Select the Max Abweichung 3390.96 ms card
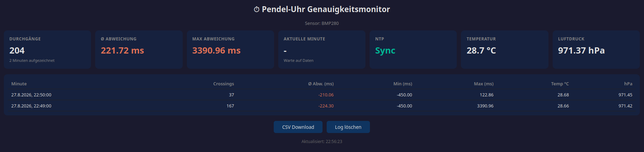The image size is (644, 152). pyautogui.click(x=230, y=49)
